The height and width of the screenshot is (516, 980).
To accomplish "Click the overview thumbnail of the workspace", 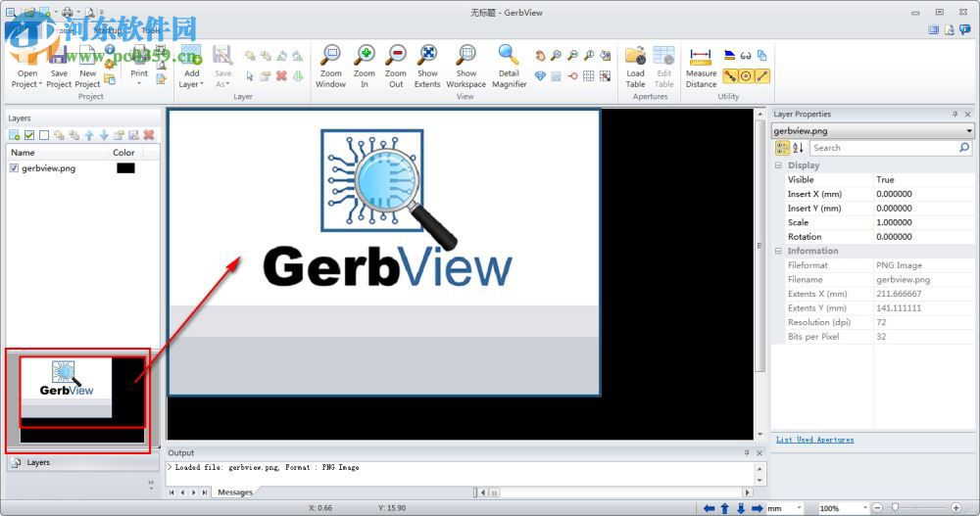I will pos(82,399).
